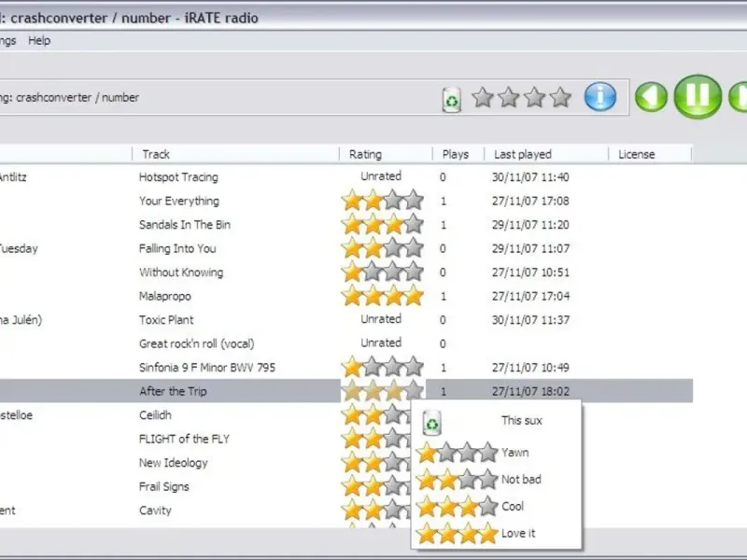Select the Toxic Plant track
This screenshot has width=747, height=560.
(x=166, y=320)
